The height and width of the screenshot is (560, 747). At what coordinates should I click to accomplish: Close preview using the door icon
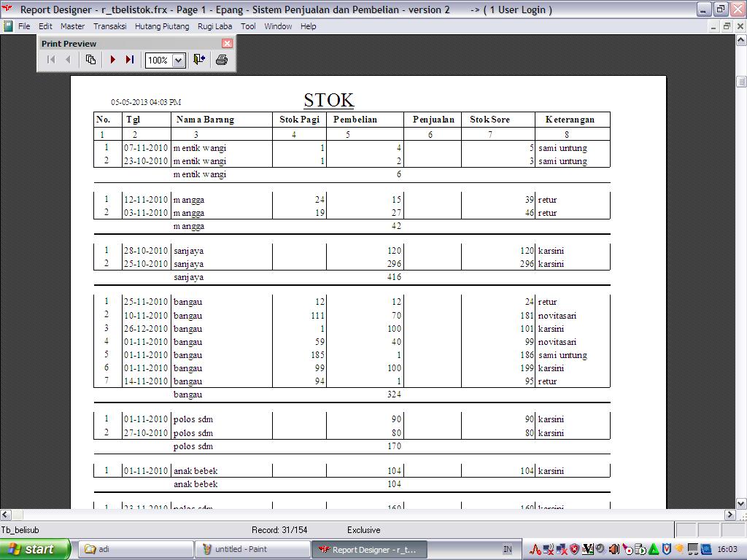coord(198,60)
